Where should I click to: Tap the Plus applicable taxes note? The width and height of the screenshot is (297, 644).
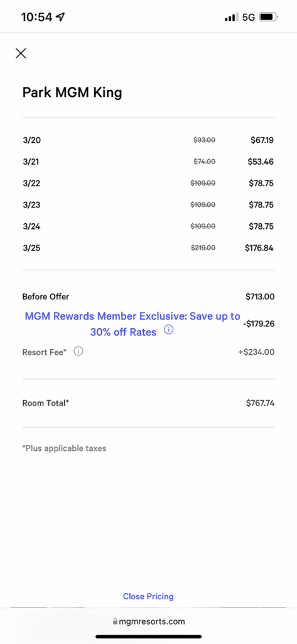pos(65,448)
